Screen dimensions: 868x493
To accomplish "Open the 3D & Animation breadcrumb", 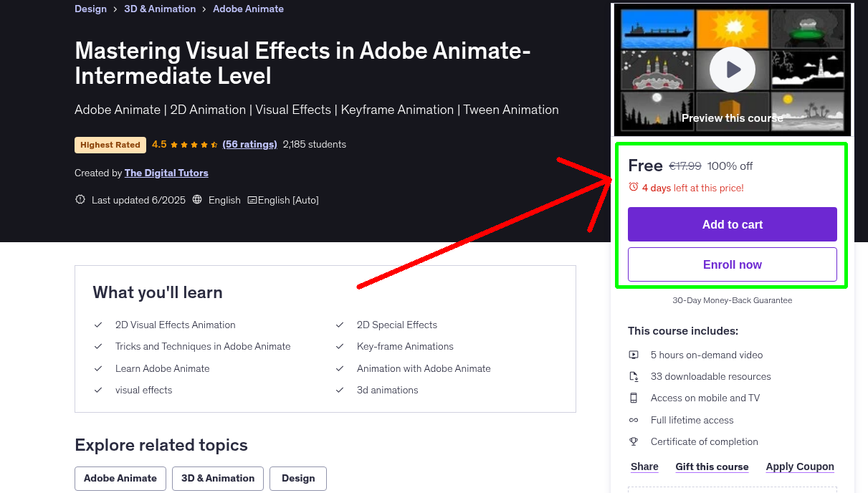I will tap(159, 9).
